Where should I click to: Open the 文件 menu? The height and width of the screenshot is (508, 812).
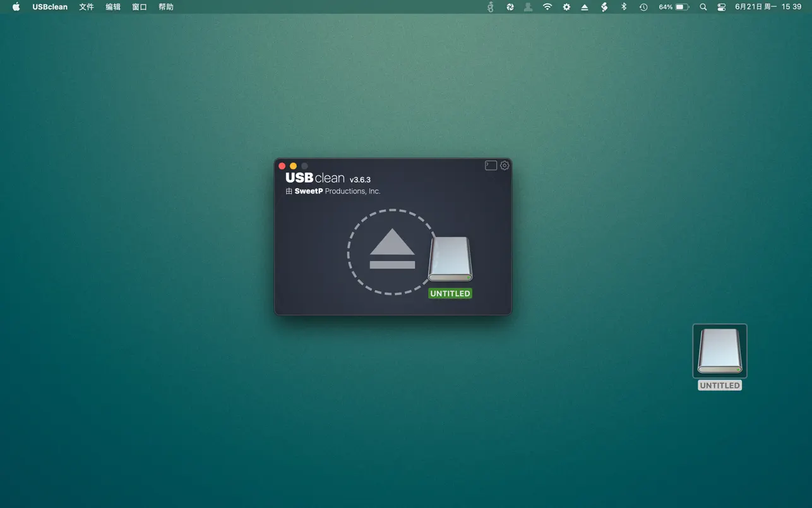pyautogui.click(x=87, y=7)
